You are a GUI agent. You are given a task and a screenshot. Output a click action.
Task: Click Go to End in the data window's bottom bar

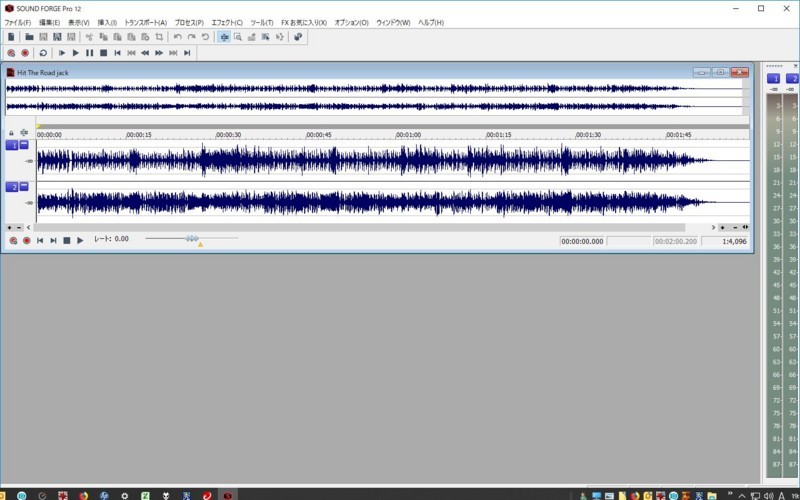[53, 241]
